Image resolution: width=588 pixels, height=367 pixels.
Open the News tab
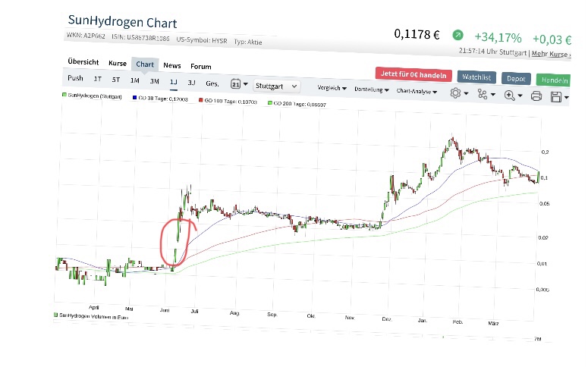(x=172, y=66)
